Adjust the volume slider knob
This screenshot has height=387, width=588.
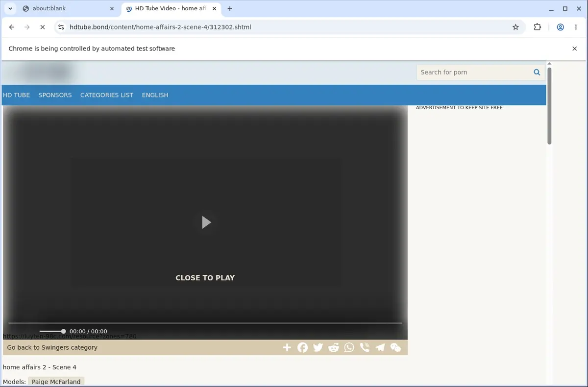63,331
